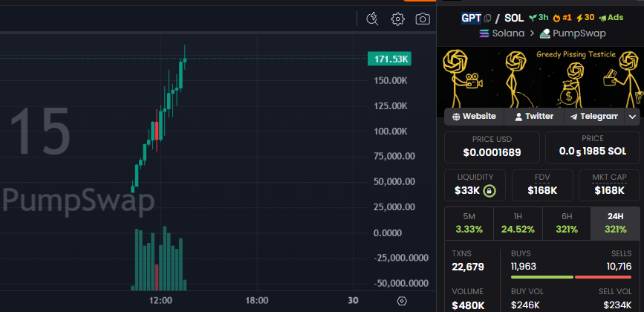Image resolution: width=644 pixels, height=312 pixels.
Task: Click the 12:00 time axis label
Action: (160, 301)
